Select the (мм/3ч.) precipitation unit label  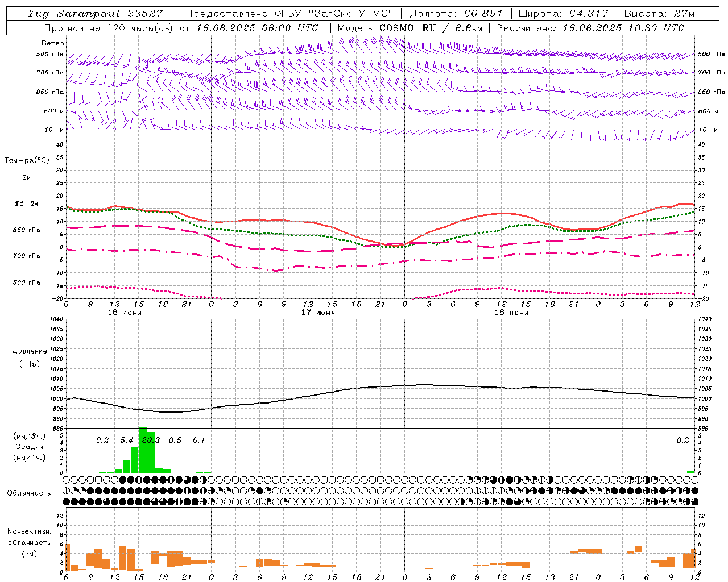point(29,436)
